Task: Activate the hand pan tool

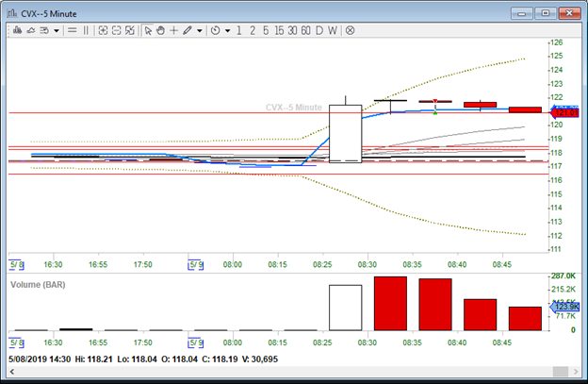Action: 160,30
